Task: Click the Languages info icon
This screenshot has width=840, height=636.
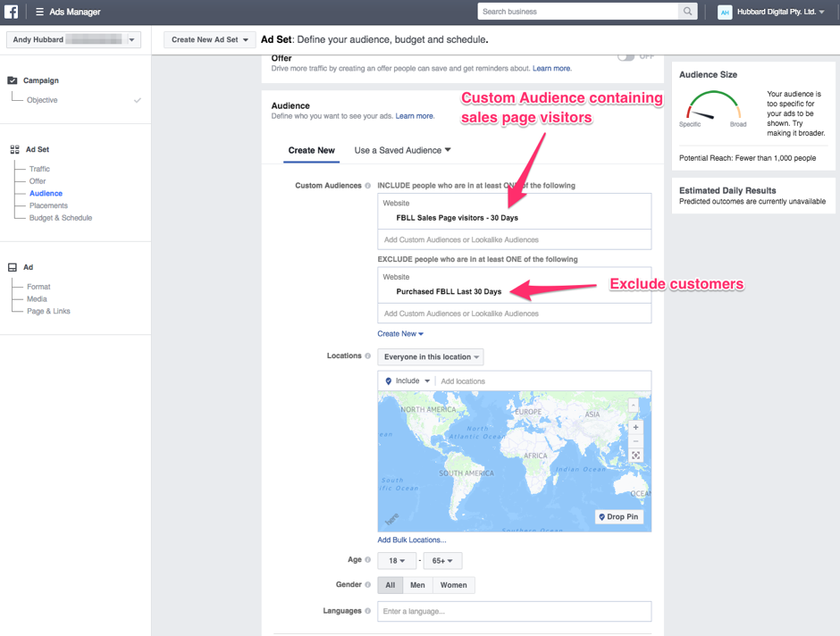Action: [367, 611]
